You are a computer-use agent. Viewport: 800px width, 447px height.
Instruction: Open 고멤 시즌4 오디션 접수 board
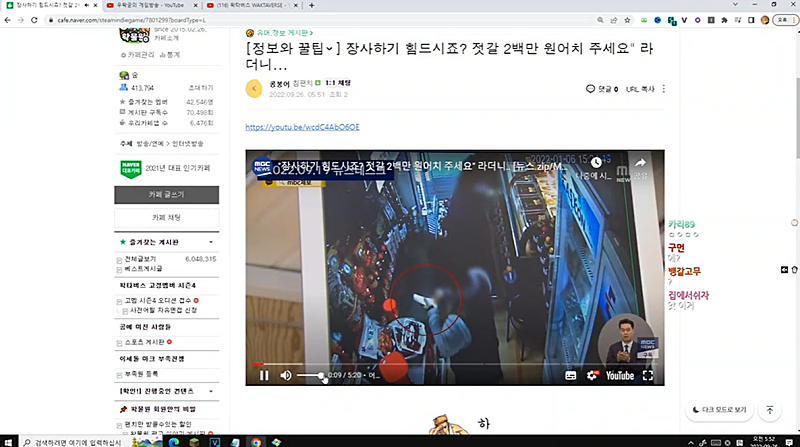point(158,301)
